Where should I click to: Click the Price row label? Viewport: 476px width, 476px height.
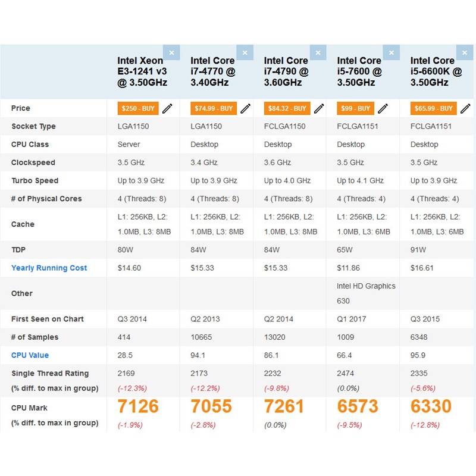(x=21, y=108)
